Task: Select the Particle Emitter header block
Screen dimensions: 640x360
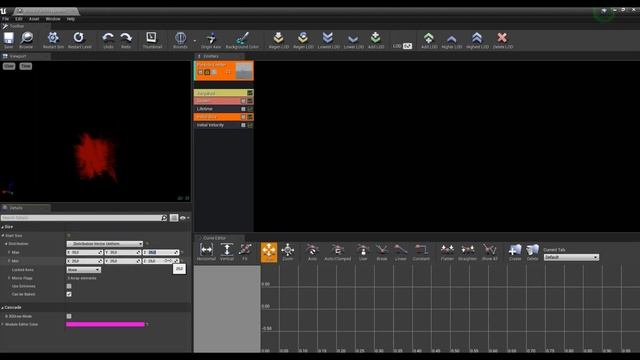Action: click(224, 71)
